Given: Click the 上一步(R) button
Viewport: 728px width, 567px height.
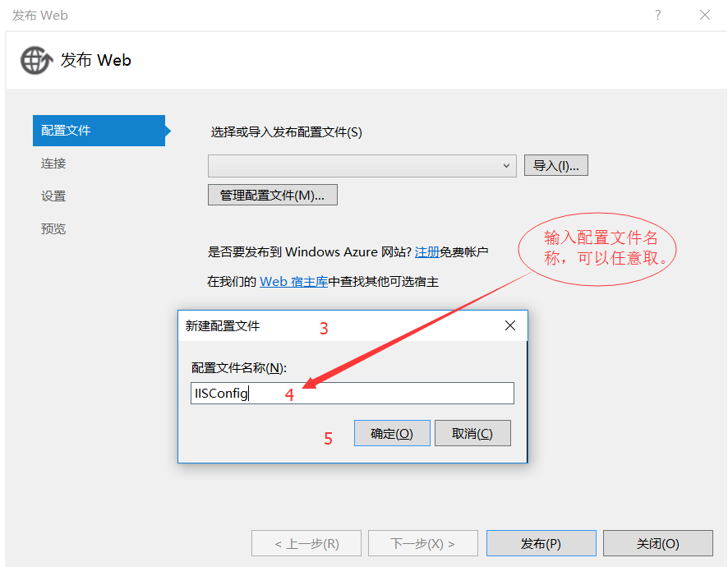Looking at the screenshot, I should [306, 542].
